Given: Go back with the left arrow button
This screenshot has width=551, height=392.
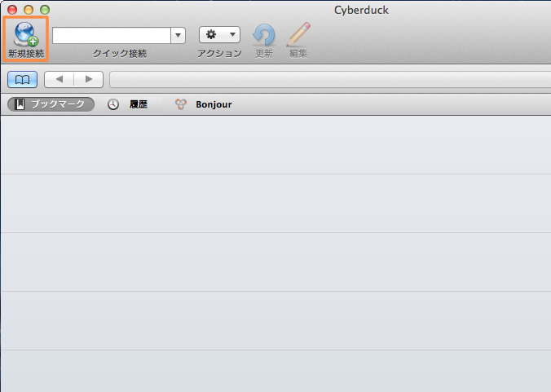Looking at the screenshot, I should tap(59, 79).
